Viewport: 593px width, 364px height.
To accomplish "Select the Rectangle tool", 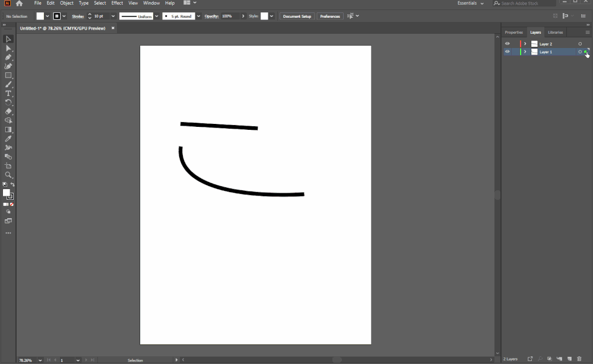I will pos(8,75).
